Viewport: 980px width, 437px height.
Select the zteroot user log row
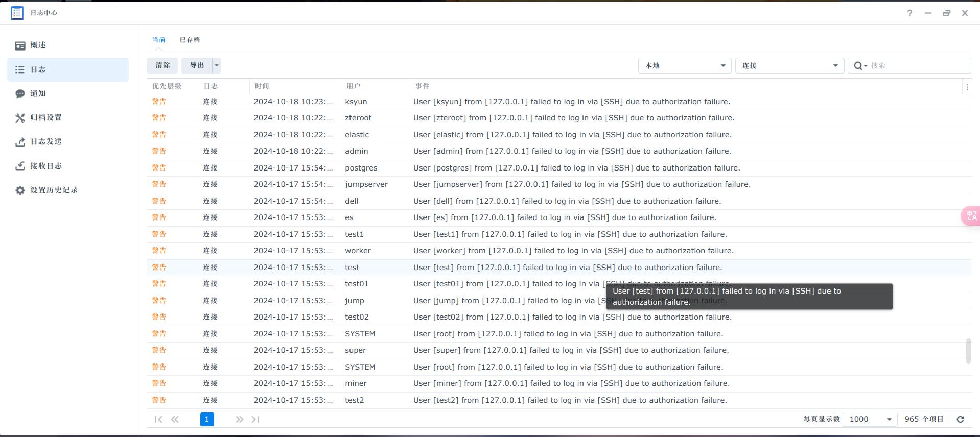point(559,118)
